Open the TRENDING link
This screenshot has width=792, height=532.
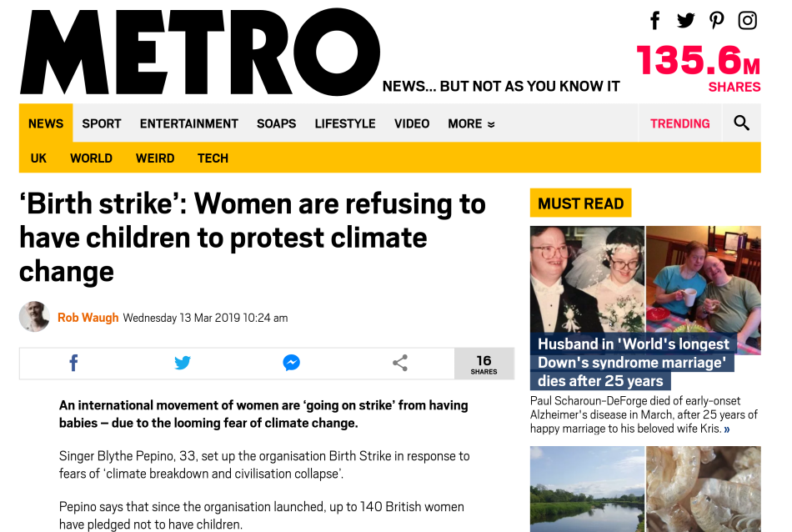(679, 123)
